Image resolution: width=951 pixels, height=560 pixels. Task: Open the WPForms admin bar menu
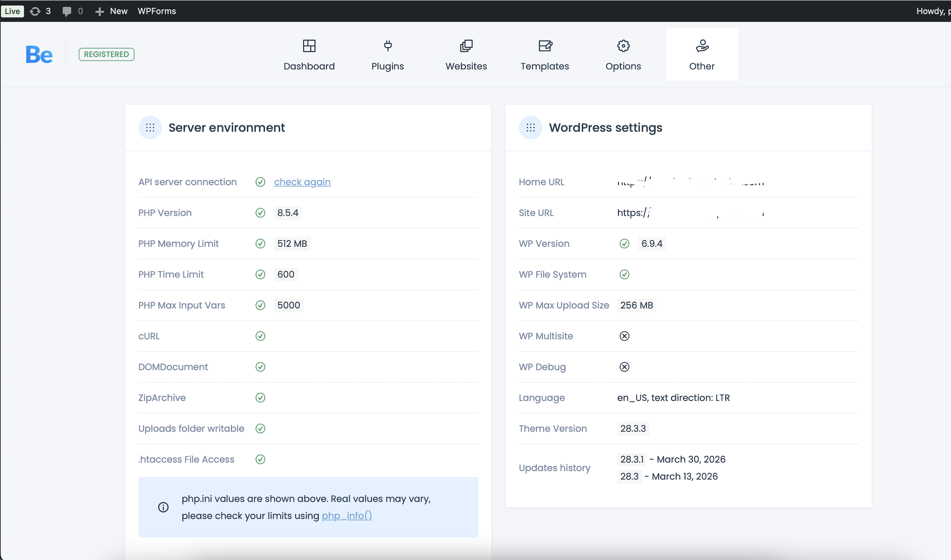157,11
